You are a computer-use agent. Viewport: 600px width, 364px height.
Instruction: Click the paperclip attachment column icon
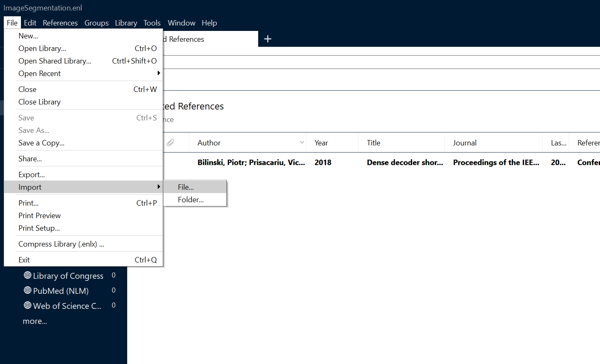[x=170, y=143]
